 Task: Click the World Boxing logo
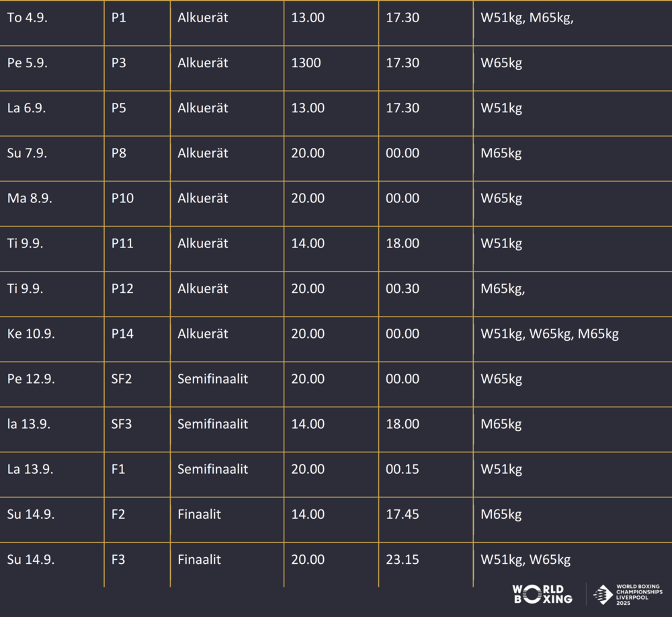click(x=542, y=594)
